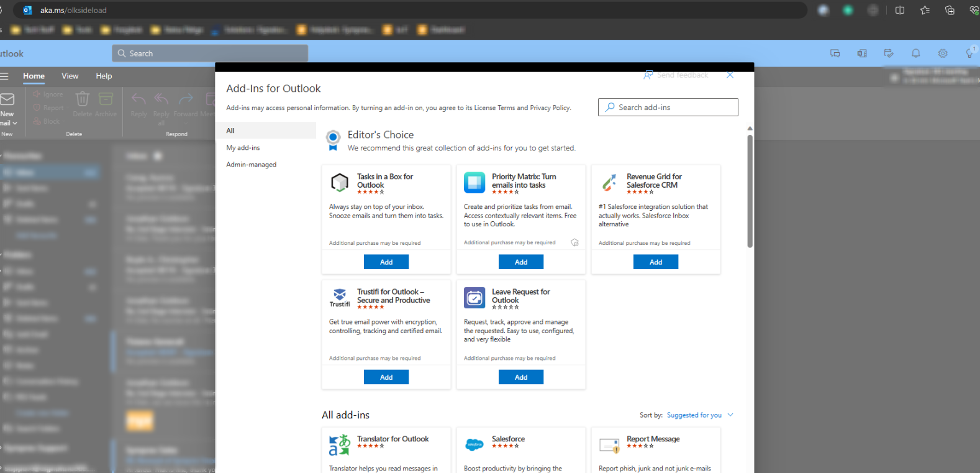
Task: Click Ignore conversation in the ribbon
Action: coord(48,94)
